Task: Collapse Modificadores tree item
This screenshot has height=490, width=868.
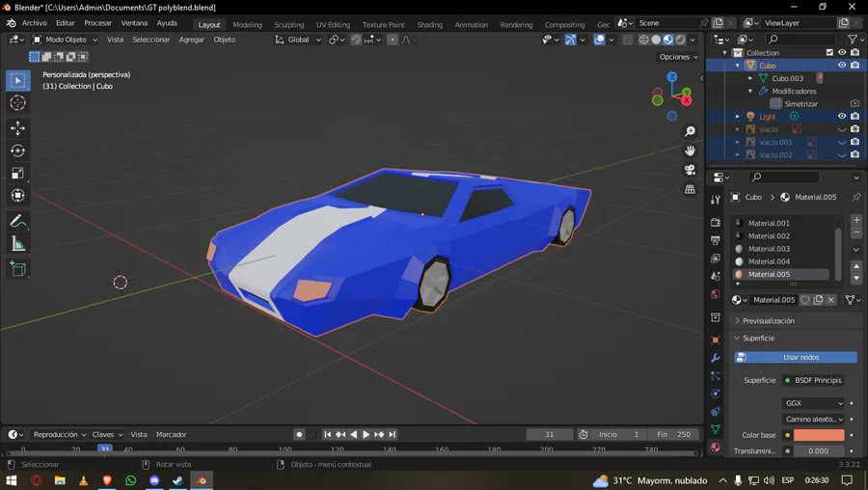Action: tap(750, 92)
